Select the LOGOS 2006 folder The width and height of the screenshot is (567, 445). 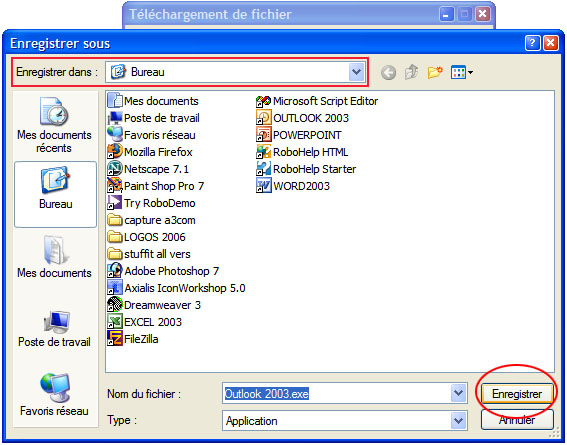[146, 237]
